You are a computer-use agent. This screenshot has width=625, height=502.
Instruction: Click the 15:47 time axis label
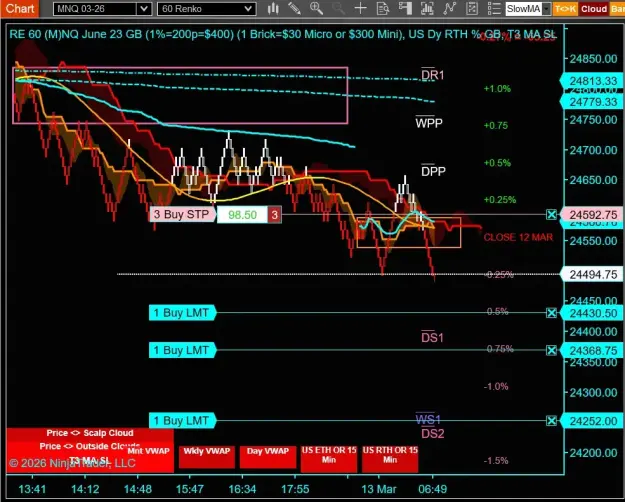[x=190, y=489]
